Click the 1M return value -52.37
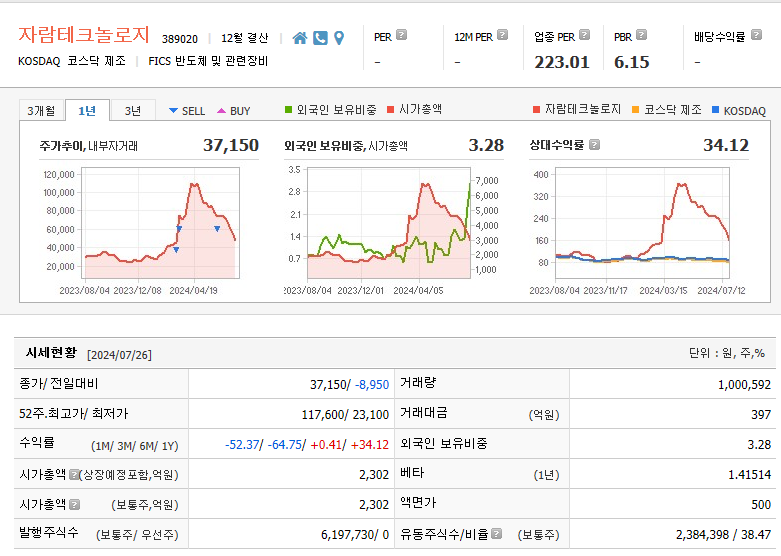This screenshot has height=556, width=781. click(242, 444)
